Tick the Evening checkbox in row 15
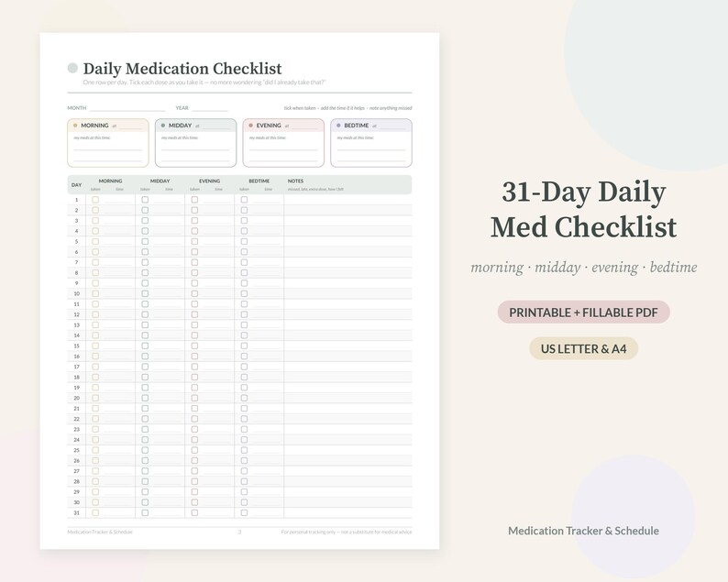728x582 pixels. [x=194, y=346]
